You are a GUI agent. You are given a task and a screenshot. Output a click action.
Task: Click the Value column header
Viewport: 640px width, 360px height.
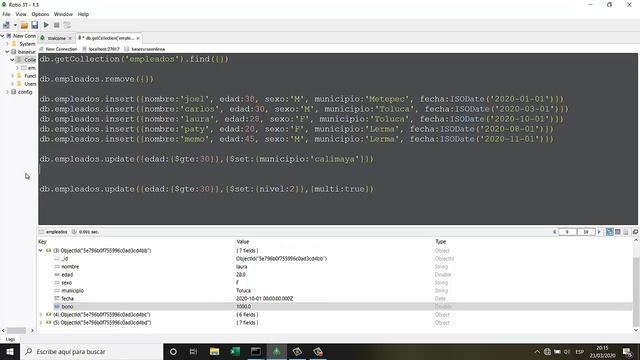click(x=242, y=242)
